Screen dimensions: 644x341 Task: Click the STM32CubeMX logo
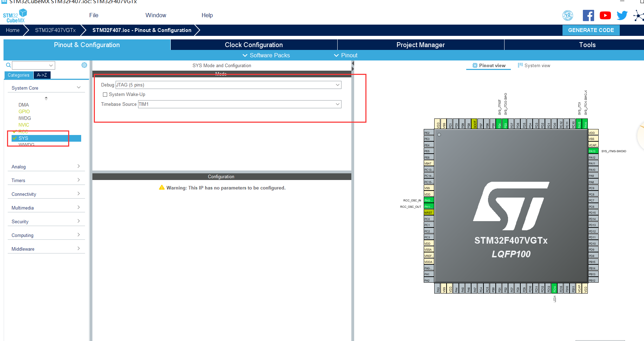pos(15,15)
